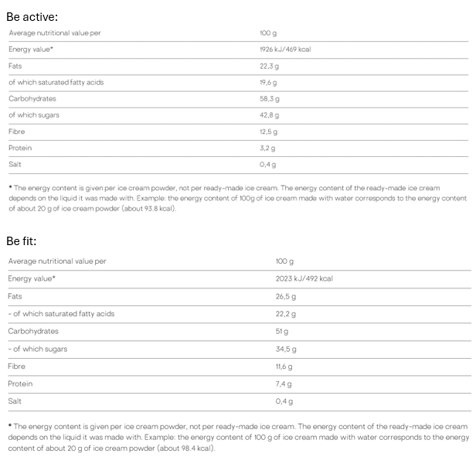
Task: Select 1926 kJ/469 kcal energy value
Action: click(x=285, y=49)
